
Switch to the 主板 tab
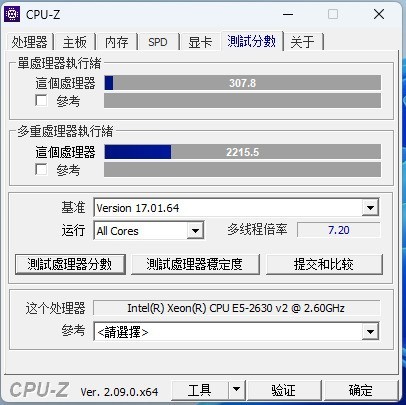[75, 42]
